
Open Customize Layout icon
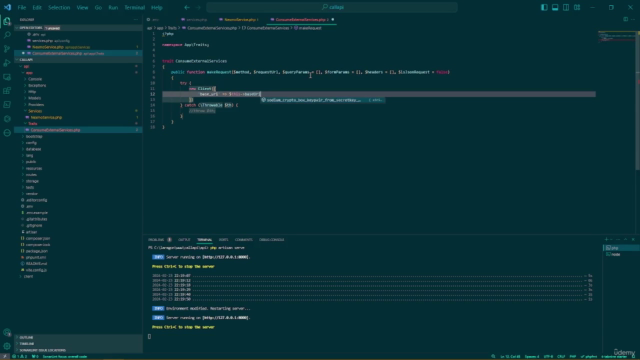(x=577, y=7)
